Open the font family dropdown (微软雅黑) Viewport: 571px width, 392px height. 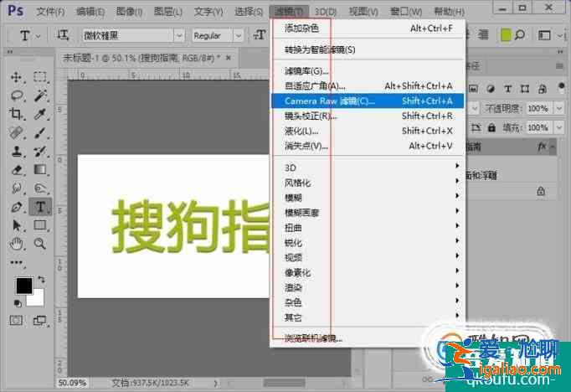pos(179,35)
